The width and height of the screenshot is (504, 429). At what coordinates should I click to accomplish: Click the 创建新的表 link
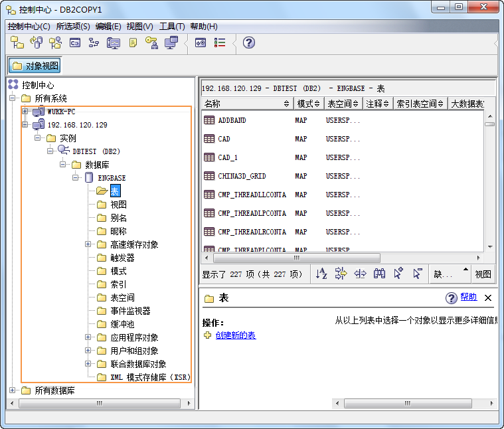[235, 335]
